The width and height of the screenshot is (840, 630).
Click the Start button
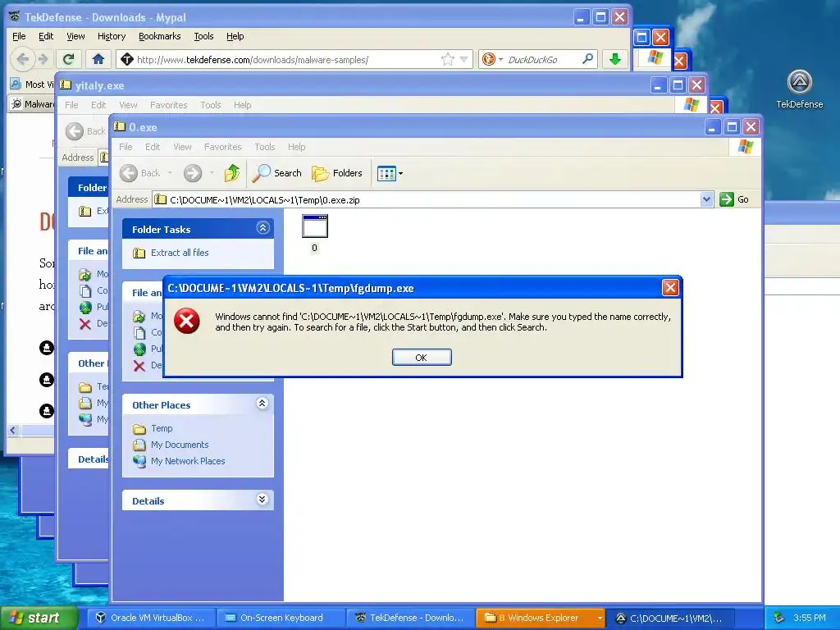point(38,618)
